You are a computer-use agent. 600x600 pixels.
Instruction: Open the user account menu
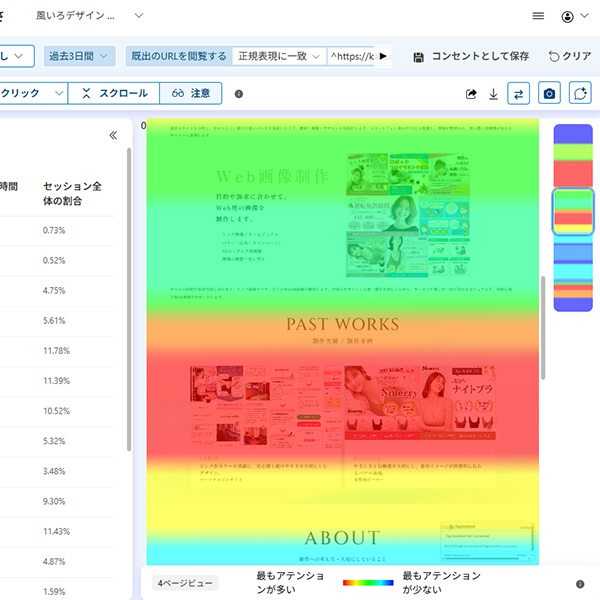[574, 16]
